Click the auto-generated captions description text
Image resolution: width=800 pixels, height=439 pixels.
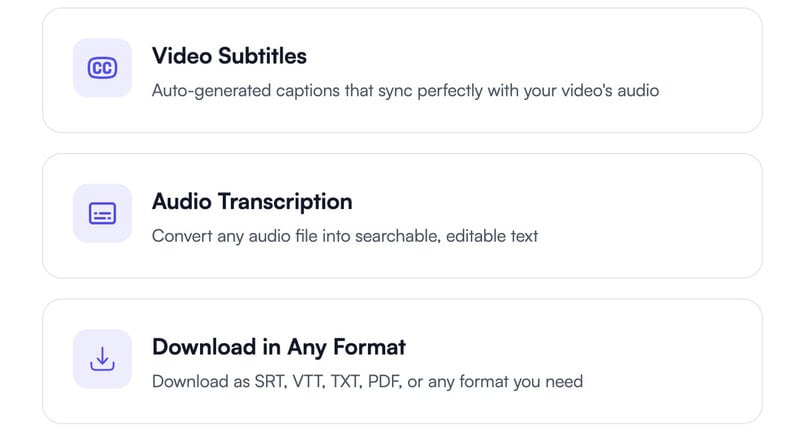click(406, 91)
